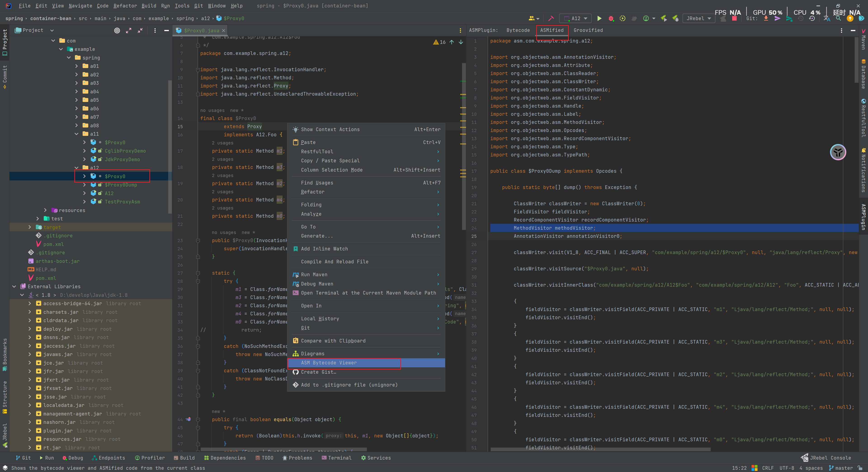868x472 pixels.
Task: Debug with JRebel rocket-bug icon
Action: (x=675, y=19)
